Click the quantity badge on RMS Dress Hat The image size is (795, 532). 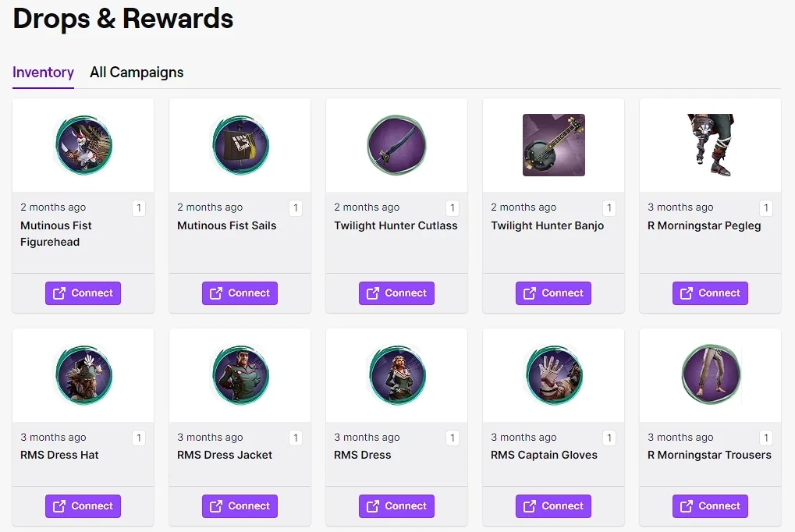coord(139,438)
